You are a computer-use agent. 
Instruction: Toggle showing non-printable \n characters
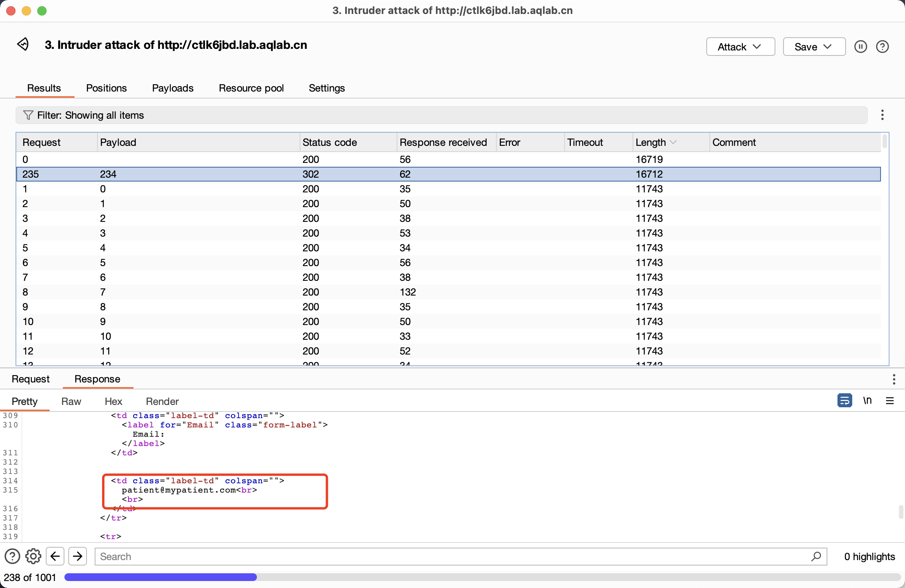click(x=867, y=401)
